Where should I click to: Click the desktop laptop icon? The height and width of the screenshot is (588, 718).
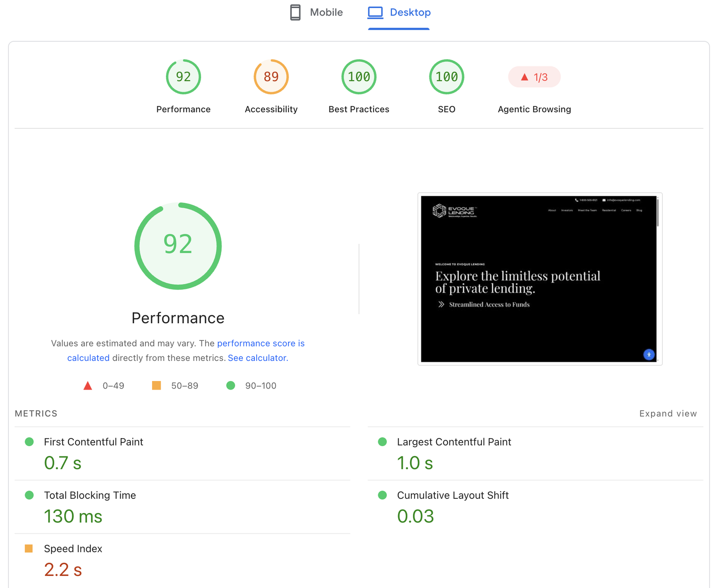(x=376, y=13)
